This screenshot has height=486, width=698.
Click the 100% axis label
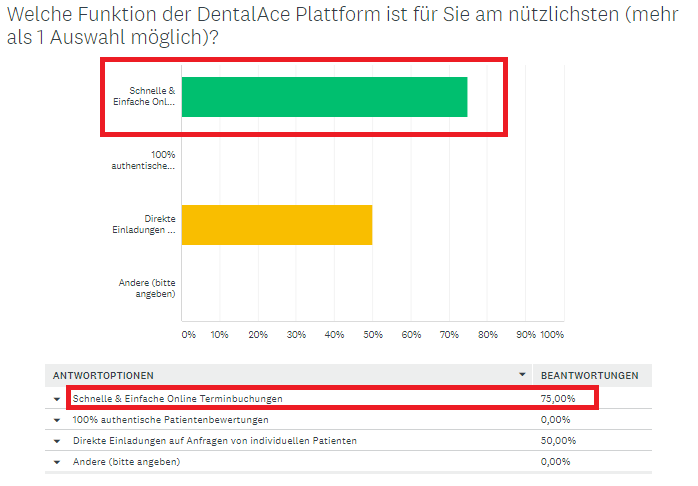pyautogui.click(x=552, y=335)
